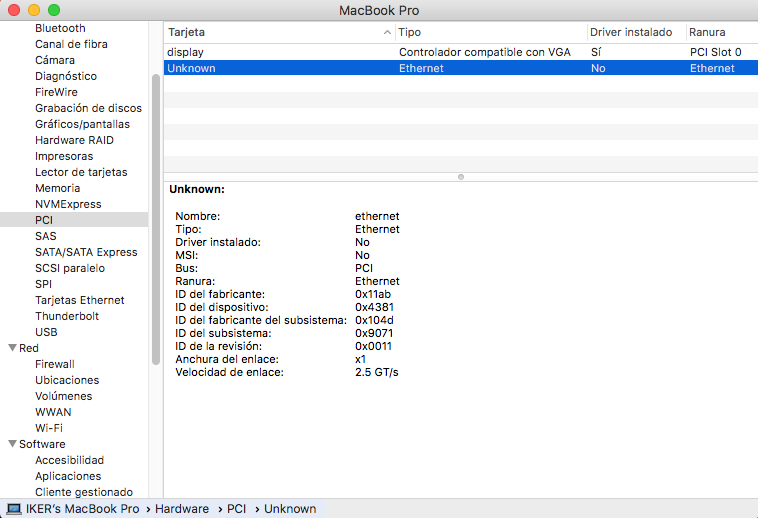Select Diagnóstico in the sidebar

(x=66, y=76)
